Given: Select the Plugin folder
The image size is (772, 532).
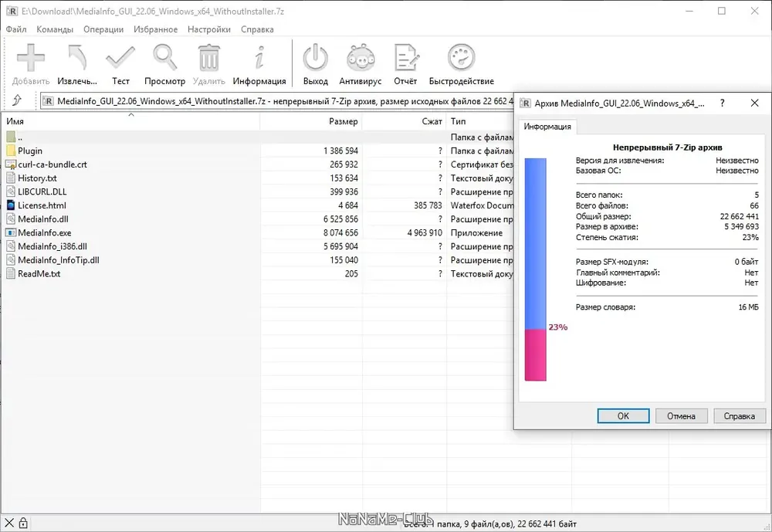Looking at the screenshot, I should [x=30, y=151].
